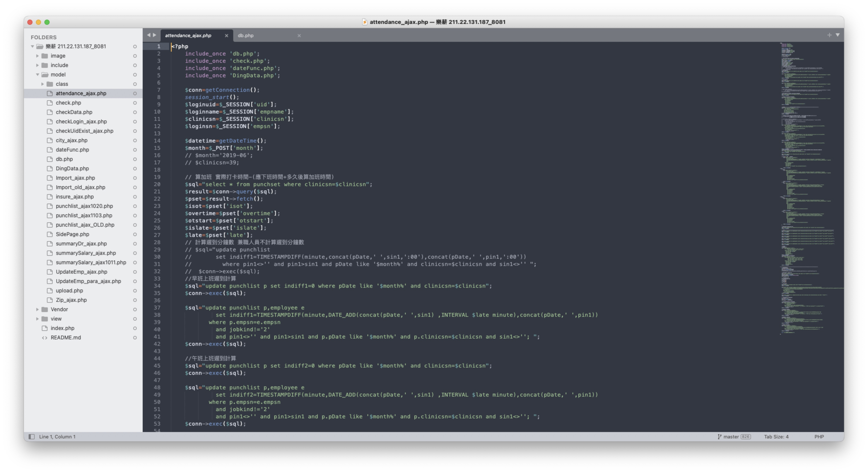This screenshot has width=868, height=473.
Task: Click line number 37 in the gutter
Action: click(x=157, y=308)
